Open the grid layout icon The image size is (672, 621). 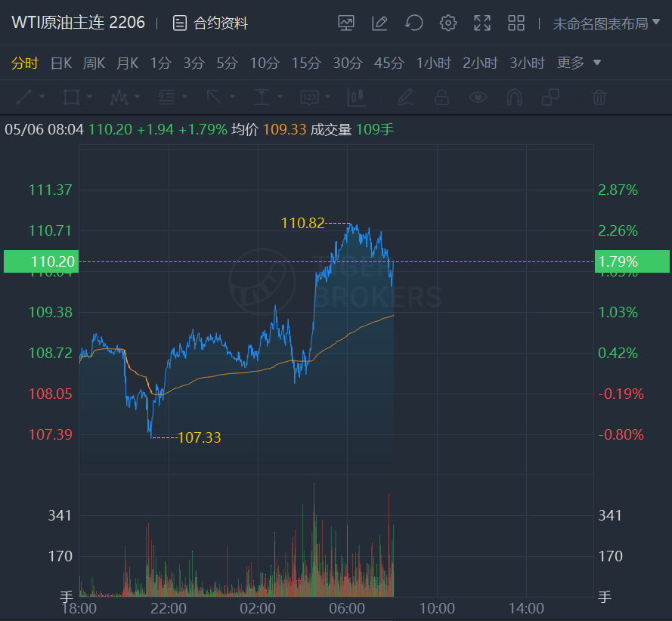tap(516, 23)
